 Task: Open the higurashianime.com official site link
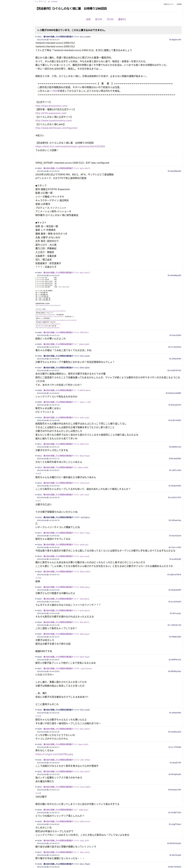coord(51,106)
